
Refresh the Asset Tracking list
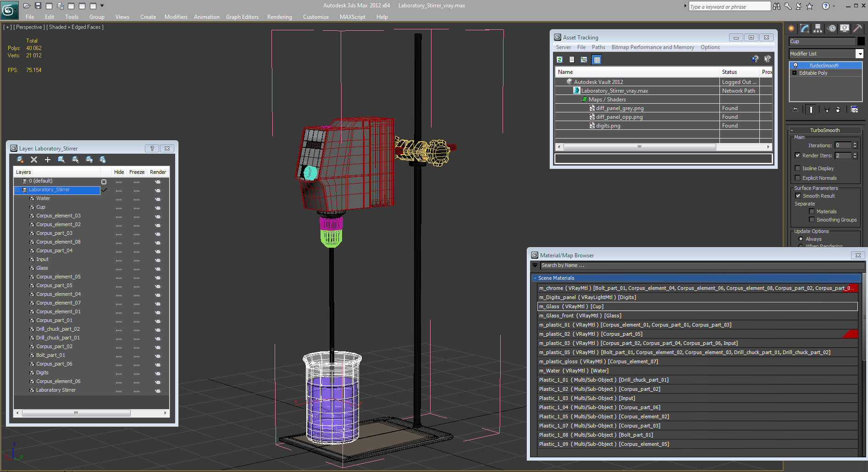[x=559, y=60]
